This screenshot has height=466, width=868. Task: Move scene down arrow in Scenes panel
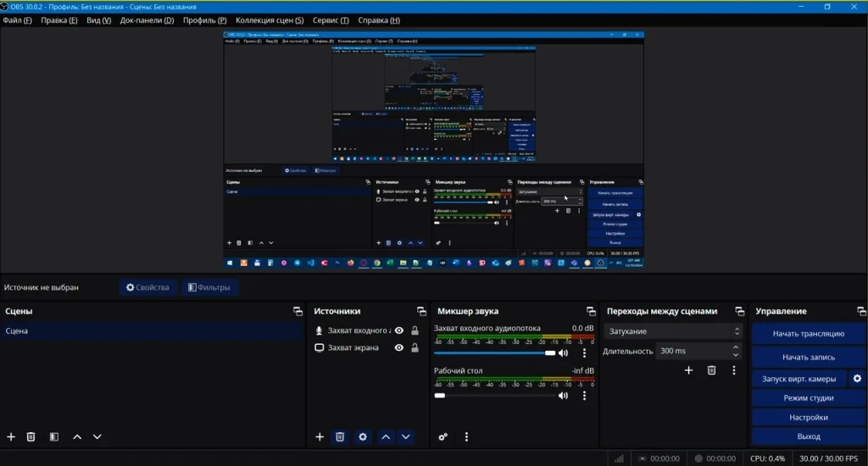point(97,436)
